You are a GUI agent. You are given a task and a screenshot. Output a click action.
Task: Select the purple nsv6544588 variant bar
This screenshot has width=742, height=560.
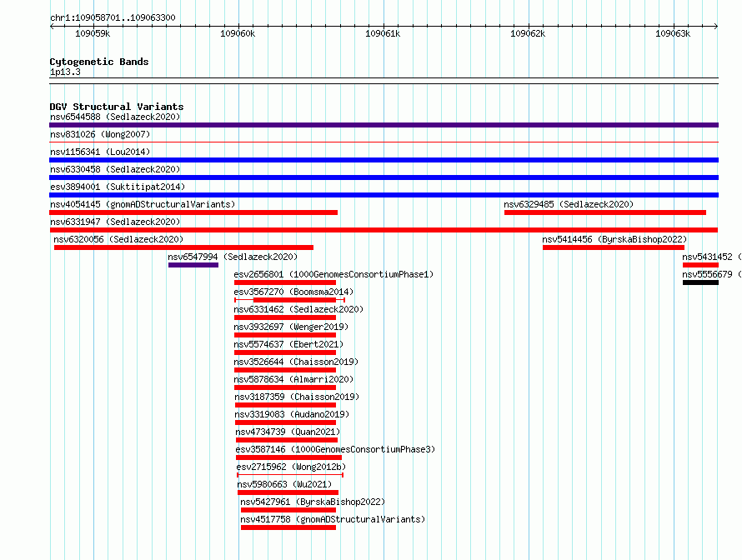click(384, 125)
